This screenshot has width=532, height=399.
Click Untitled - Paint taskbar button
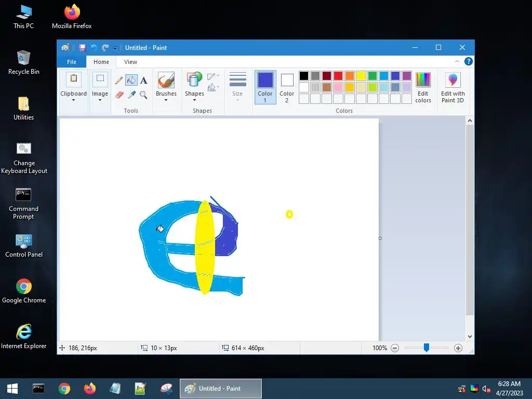click(x=220, y=389)
